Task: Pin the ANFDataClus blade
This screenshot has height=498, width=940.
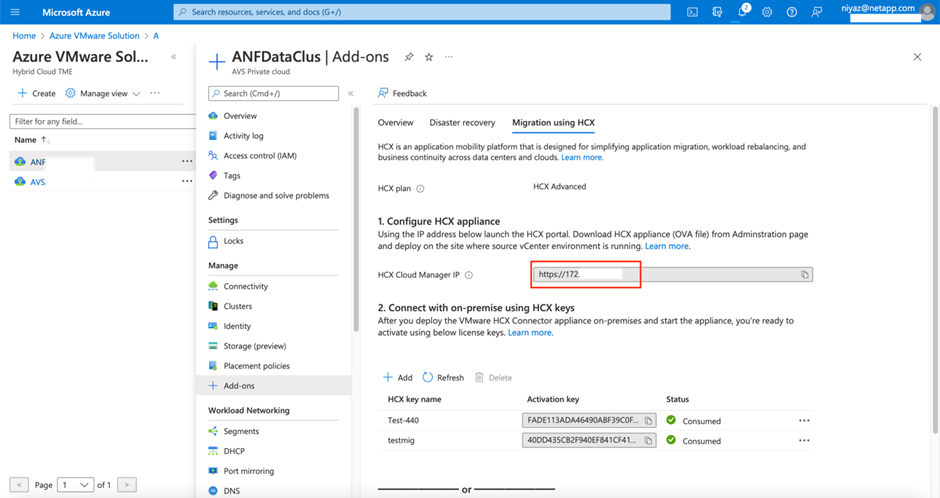Action: 408,57
